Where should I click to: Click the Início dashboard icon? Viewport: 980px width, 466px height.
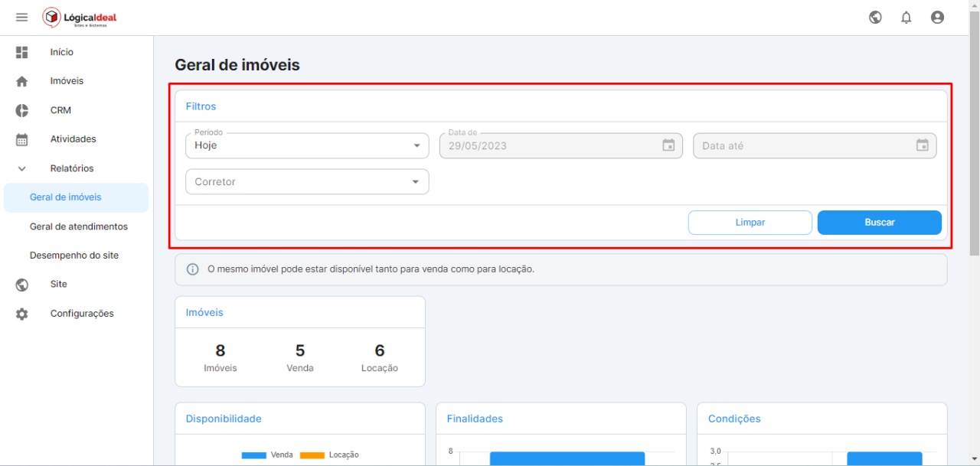pyautogui.click(x=22, y=52)
